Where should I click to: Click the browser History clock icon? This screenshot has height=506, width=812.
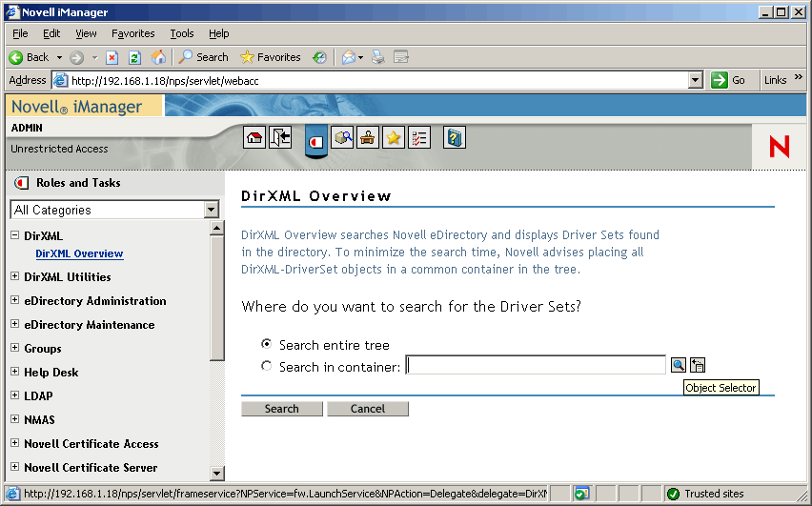(319, 57)
